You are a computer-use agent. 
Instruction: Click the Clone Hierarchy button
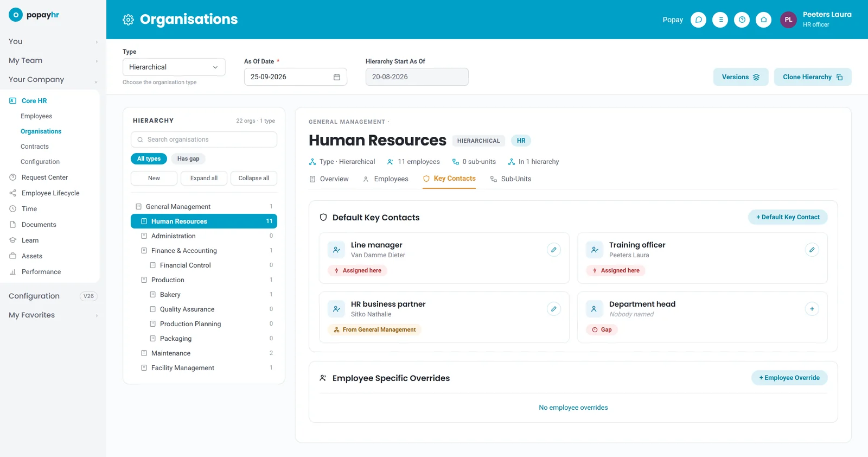[x=813, y=77]
